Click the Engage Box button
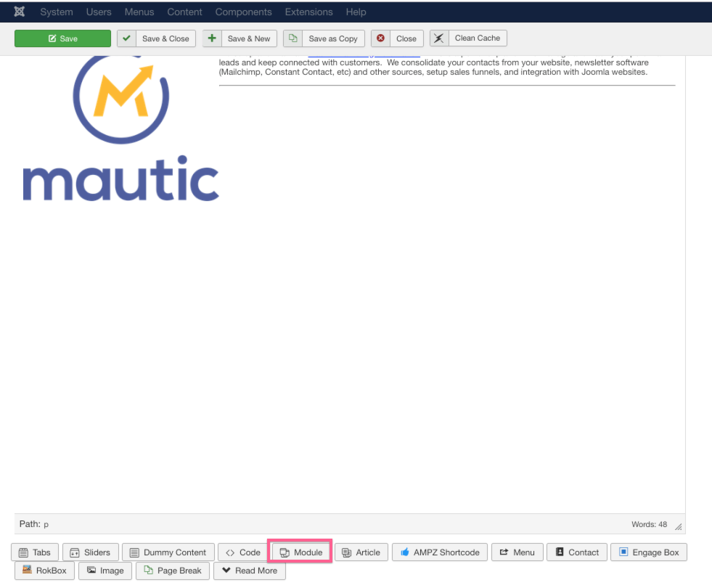The width and height of the screenshot is (712, 588). coord(649,552)
